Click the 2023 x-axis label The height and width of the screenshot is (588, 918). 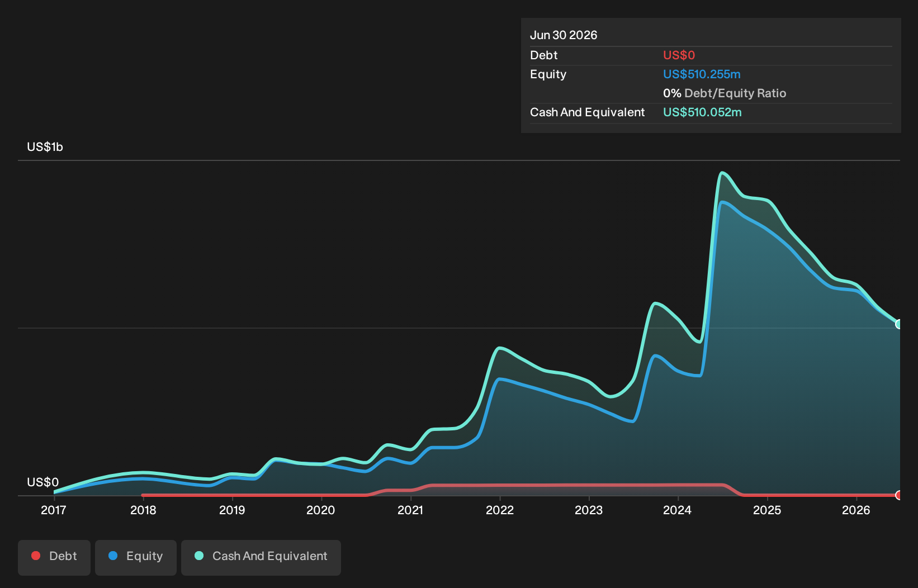(x=589, y=510)
